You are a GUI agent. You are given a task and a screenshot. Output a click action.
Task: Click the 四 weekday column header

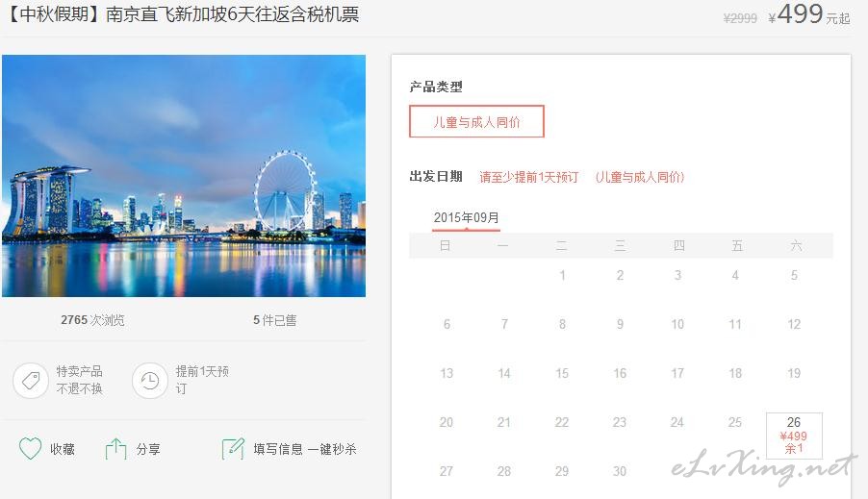[679, 245]
